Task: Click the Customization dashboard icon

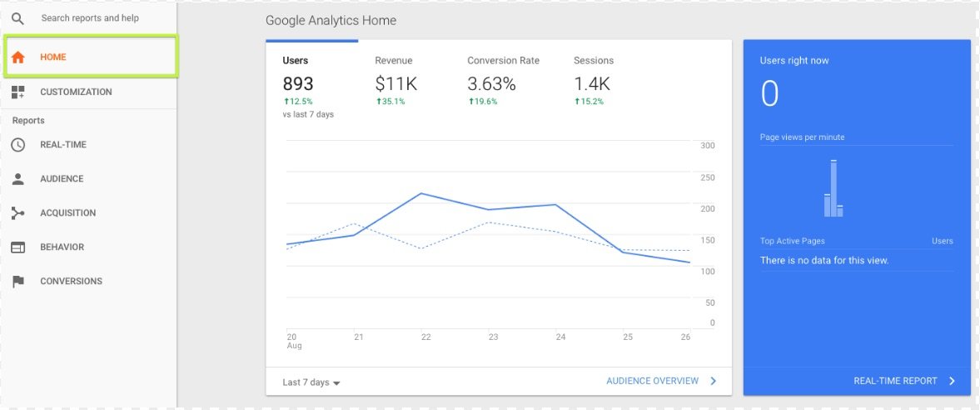Action: [x=17, y=92]
